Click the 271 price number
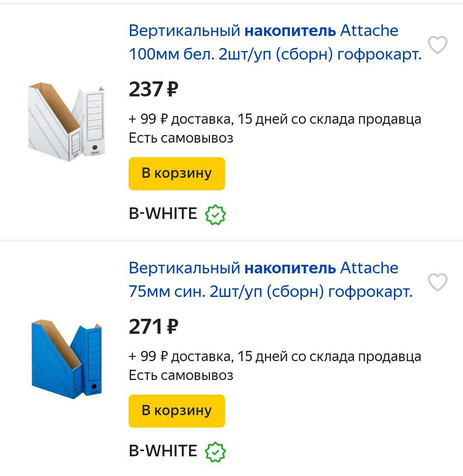Image resolution: width=463 pixels, height=476 pixels. [x=146, y=327]
